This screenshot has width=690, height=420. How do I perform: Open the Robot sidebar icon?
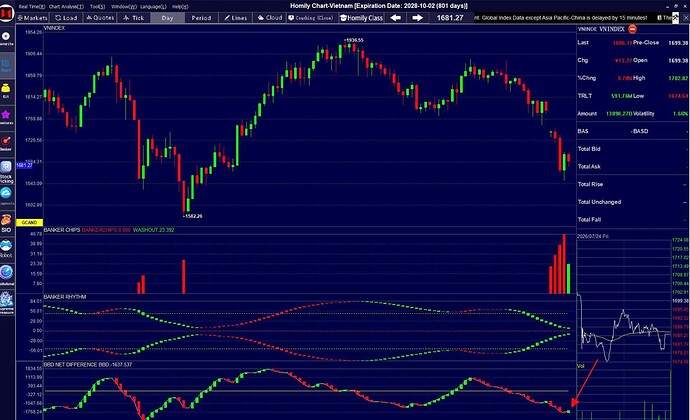click(x=6, y=248)
